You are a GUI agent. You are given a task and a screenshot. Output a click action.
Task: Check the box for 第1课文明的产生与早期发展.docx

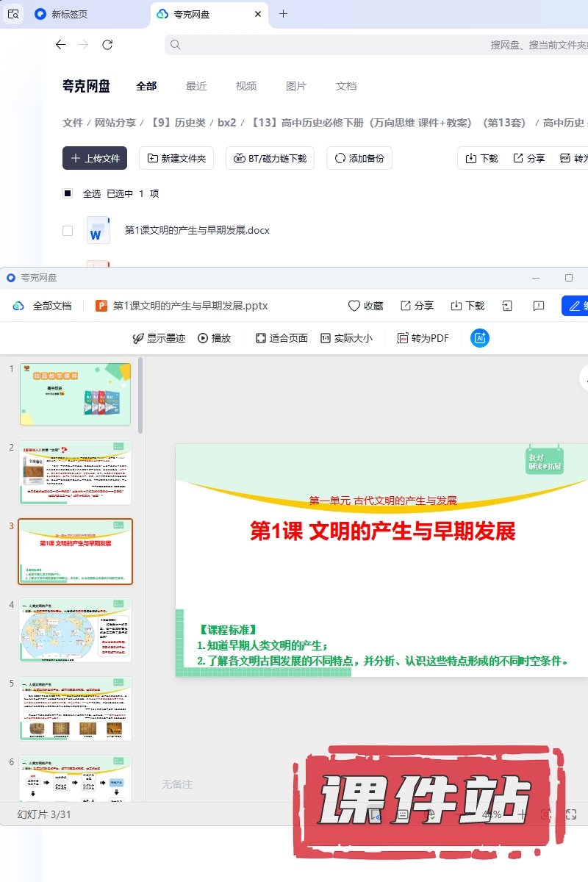(x=68, y=230)
